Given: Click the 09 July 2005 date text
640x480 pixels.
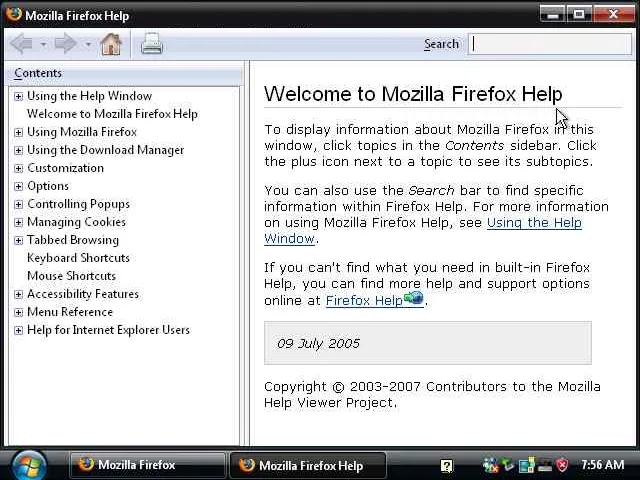Looking at the screenshot, I should click(318, 343).
